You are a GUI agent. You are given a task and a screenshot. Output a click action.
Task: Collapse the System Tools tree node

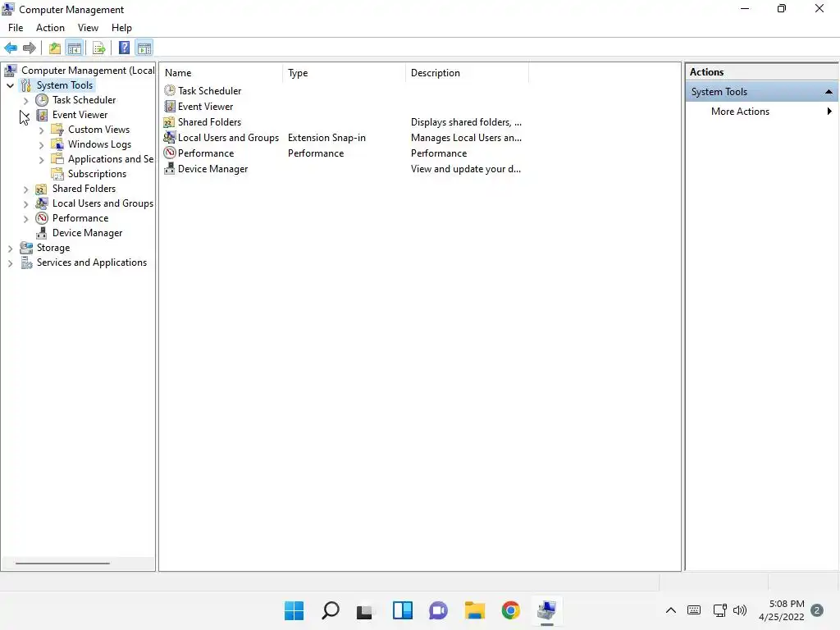click(x=10, y=85)
